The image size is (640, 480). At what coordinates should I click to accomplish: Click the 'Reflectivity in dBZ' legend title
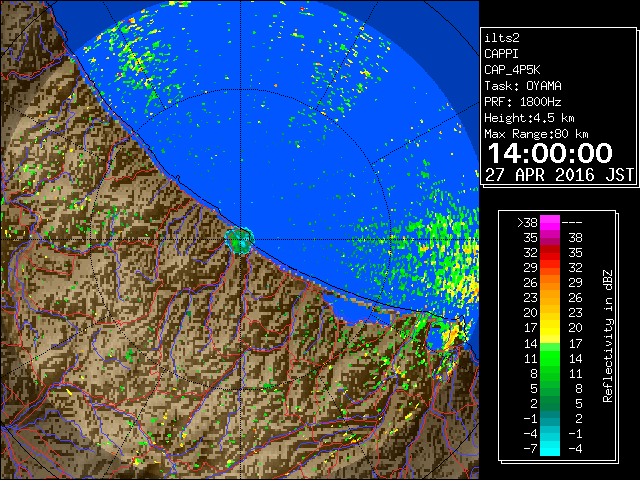[x=608, y=336]
